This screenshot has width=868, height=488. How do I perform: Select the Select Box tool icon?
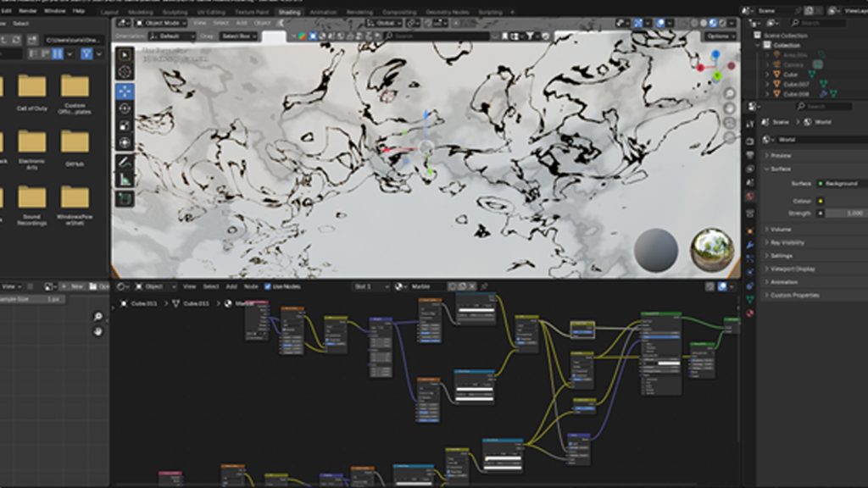click(x=125, y=55)
